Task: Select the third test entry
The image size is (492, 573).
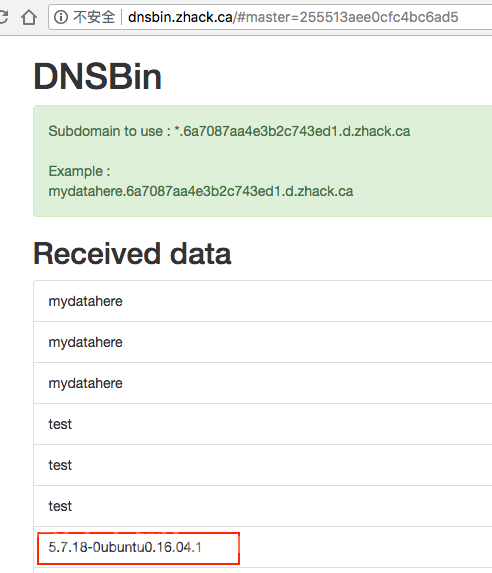Action: click(262, 506)
